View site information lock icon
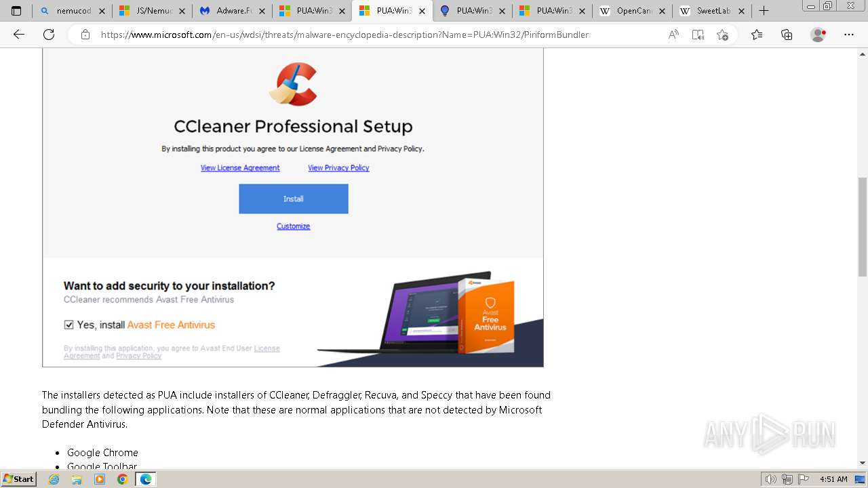 point(85,35)
